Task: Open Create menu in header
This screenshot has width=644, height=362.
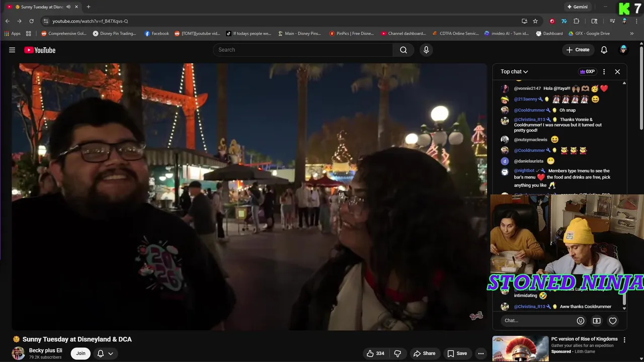Action: 578,50
